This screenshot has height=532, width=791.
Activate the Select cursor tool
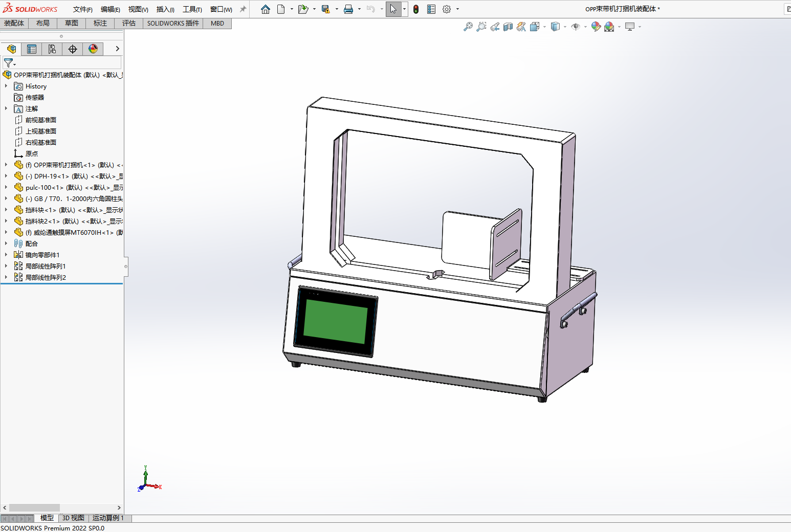point(393,9)
